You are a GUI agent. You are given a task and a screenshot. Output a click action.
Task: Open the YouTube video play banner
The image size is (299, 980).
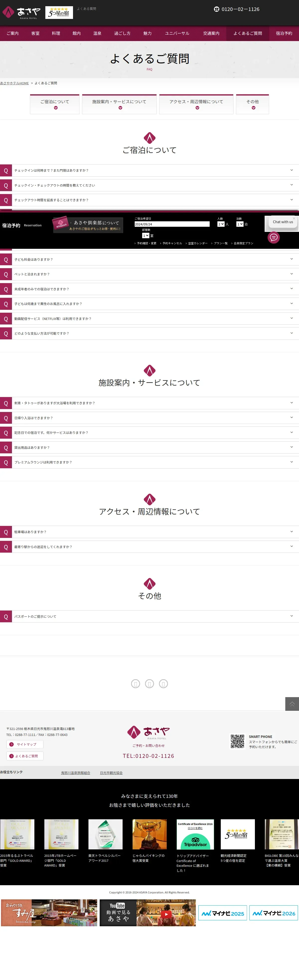click(148, 913)
